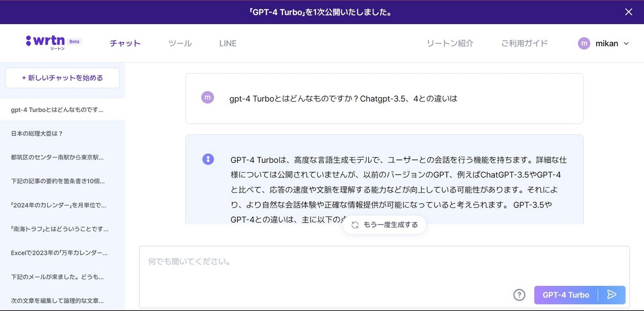Open chat '都筑区のセンター南駅から東京駅...'
Viewport: 644px width, 311px height.
click(x=62, y=157)
